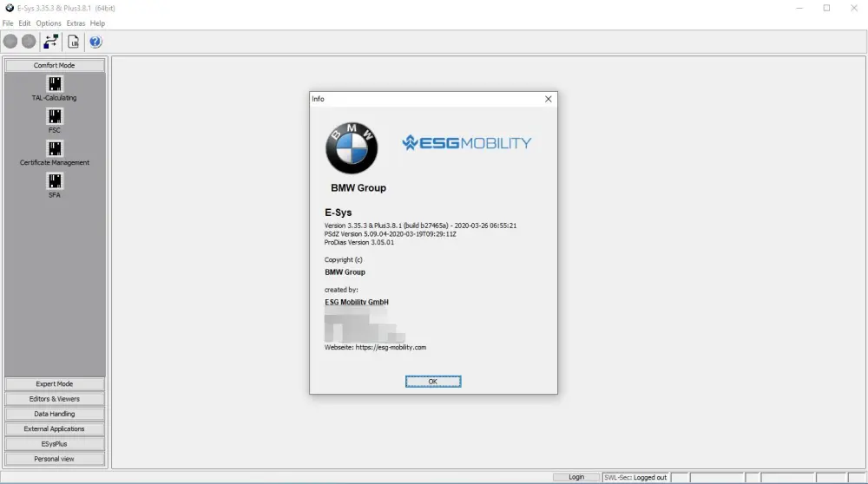Expand the Data Handling section

coord(55,414)
